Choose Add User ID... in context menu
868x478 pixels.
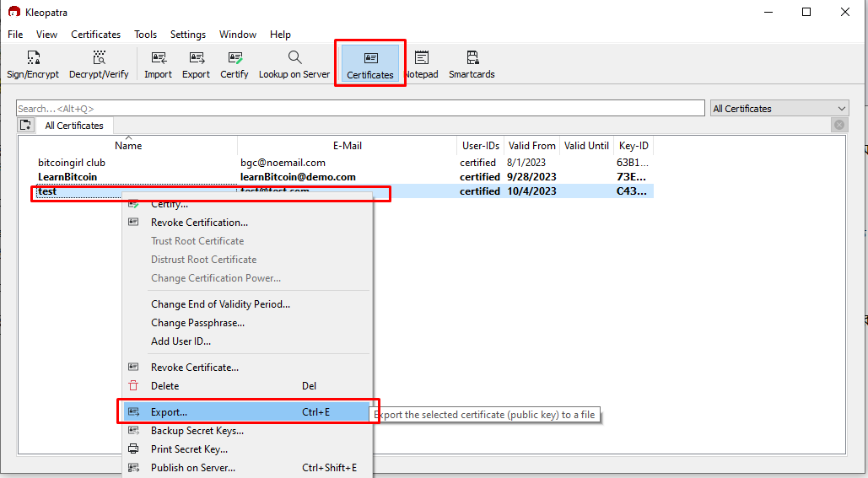(247, 341)
